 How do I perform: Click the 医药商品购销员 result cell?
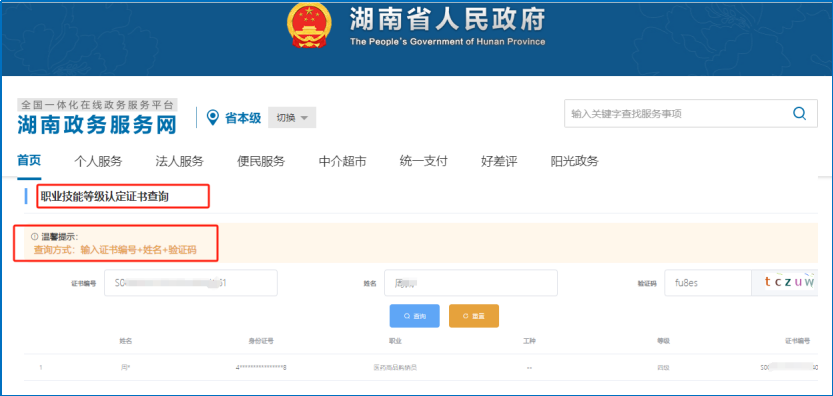(x=395, y=367)
